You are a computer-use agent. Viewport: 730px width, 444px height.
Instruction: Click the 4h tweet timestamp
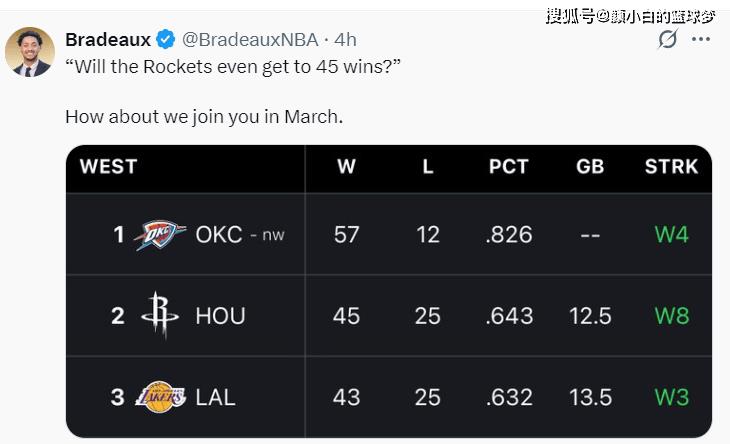[345, 40]
